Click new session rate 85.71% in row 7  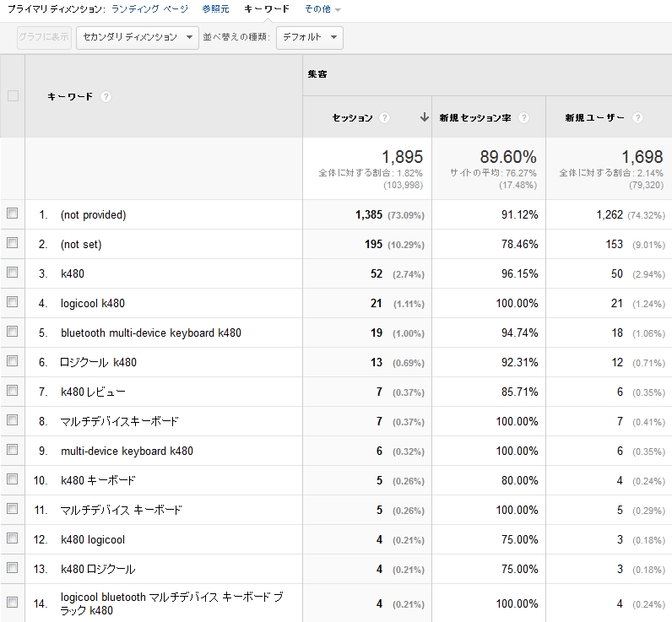(519, 392)
